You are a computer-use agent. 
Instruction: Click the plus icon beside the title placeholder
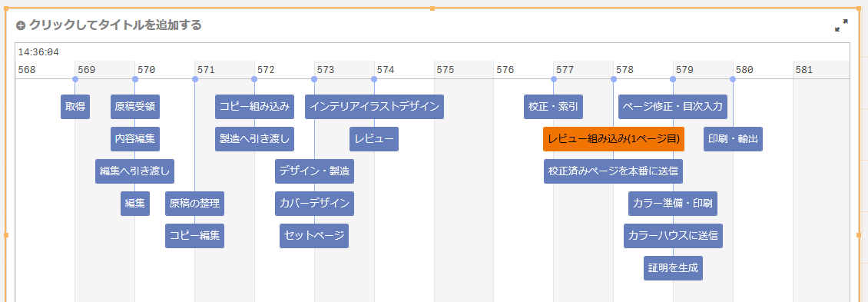click(21, 25)
